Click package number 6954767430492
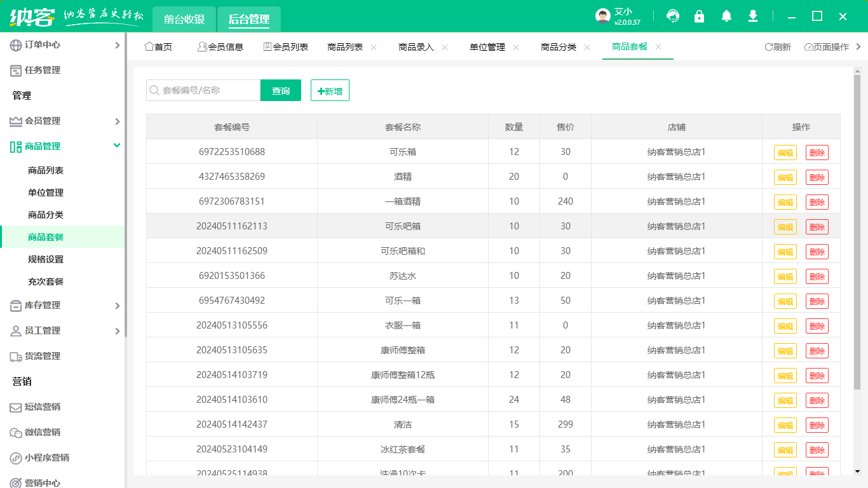The height and width of the screenshot is (488, 868). [x=232, y=301]
